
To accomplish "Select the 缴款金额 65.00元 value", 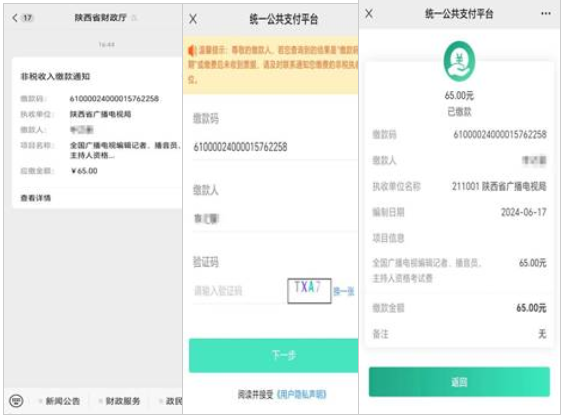I will click(531, 308).
